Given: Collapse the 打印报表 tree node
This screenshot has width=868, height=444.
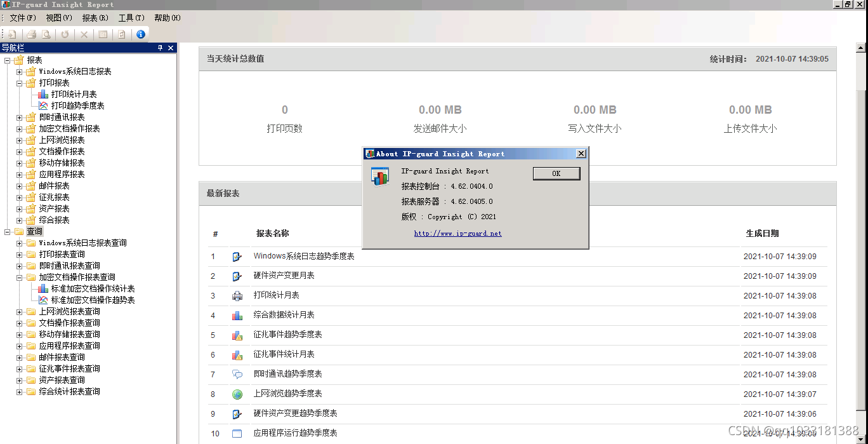Looking at the screenshot, I should pyautogui.click(x=19, y=83).
